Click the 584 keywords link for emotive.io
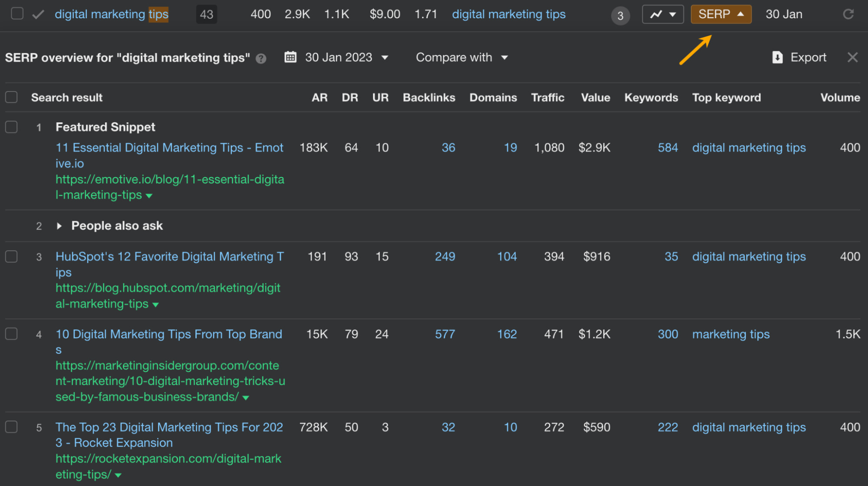 point(667,148)
